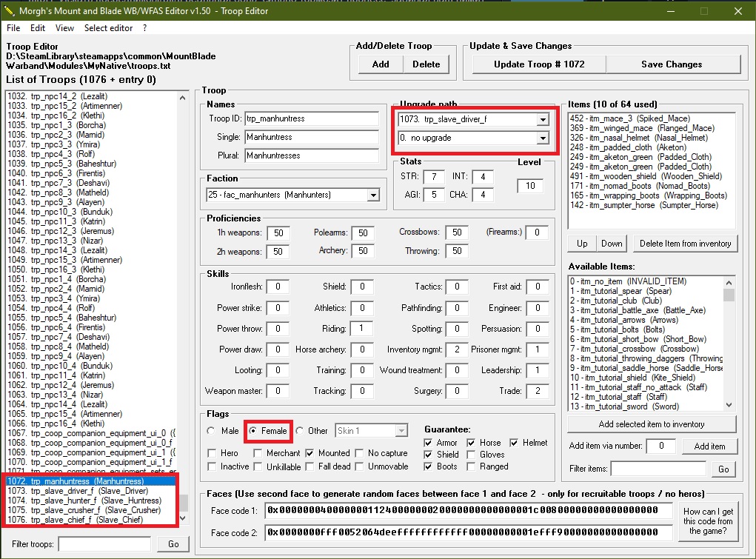Open the Faction dropdown

373,195
